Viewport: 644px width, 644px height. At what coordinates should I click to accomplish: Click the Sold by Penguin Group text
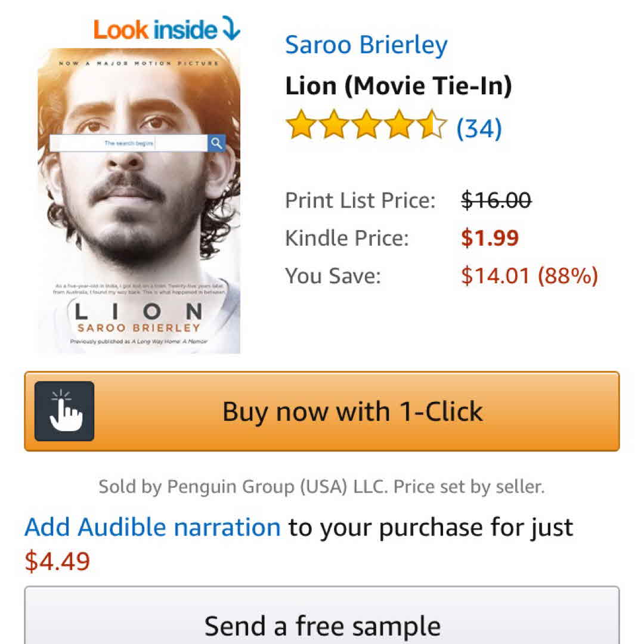click(321, 487)
